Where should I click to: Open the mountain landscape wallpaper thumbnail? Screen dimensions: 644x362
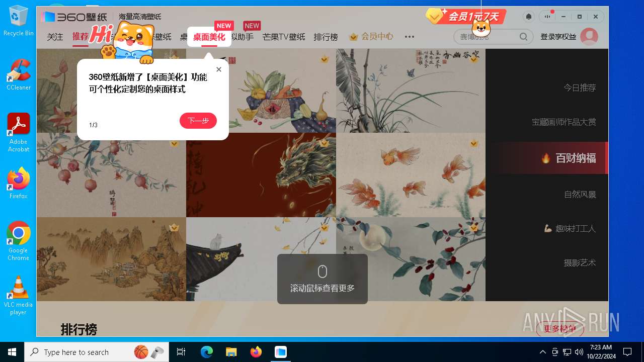click(111, 259)
